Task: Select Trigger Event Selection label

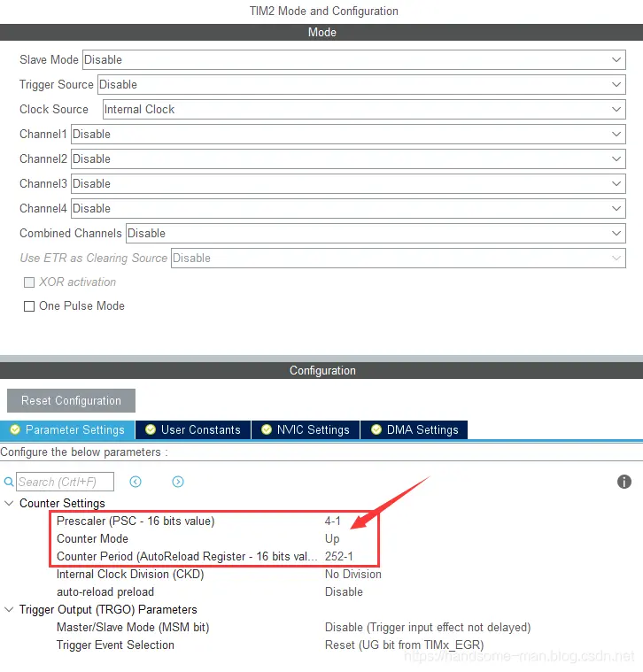Action: [x=115, y=645]
